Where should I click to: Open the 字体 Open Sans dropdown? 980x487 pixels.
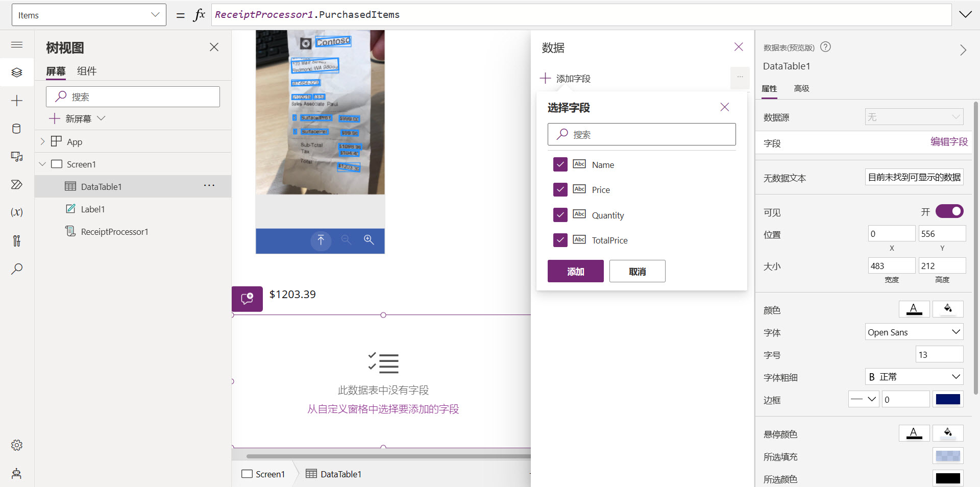click(x=914, y=332)
